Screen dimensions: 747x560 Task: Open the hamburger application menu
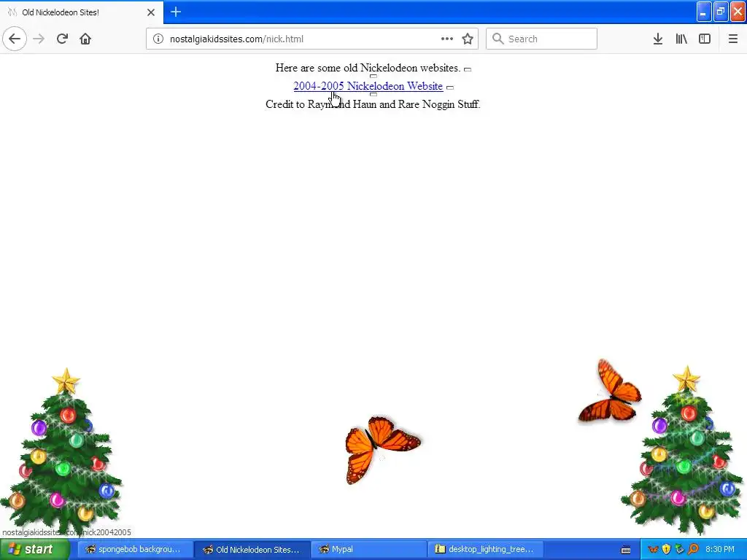[732, 39]
